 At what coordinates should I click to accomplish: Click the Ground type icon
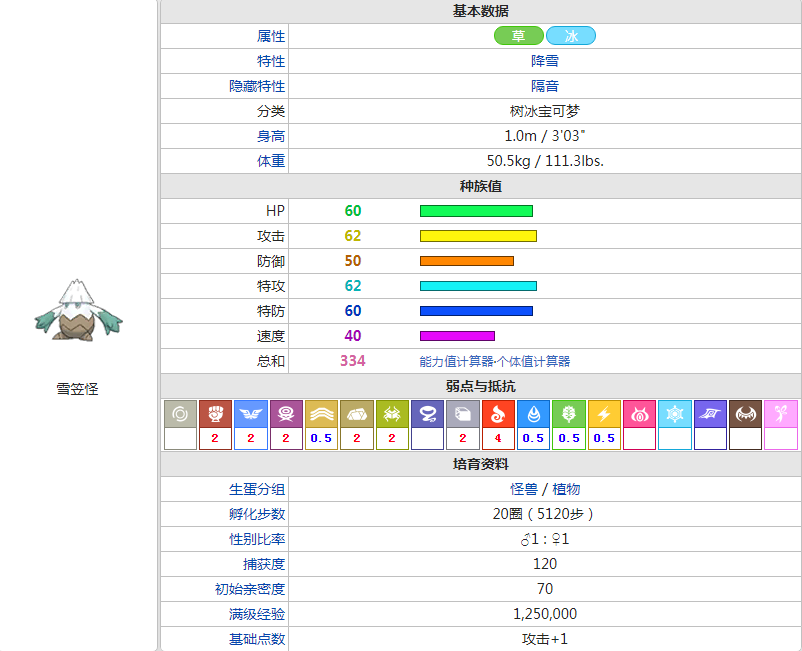pyautogui.click(x=321, y=414)
